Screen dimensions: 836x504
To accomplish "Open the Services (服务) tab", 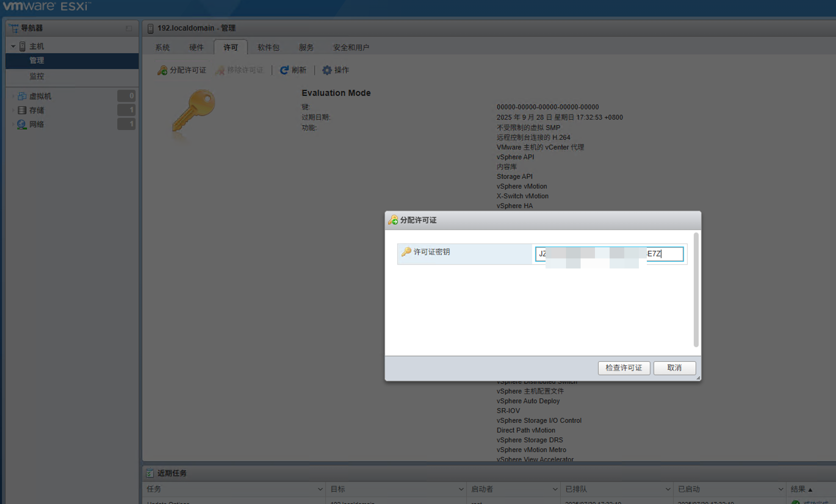I will 306,48.
